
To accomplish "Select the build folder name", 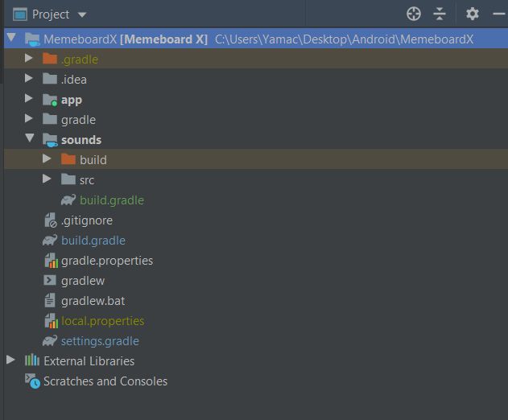I will click(93, 160).
